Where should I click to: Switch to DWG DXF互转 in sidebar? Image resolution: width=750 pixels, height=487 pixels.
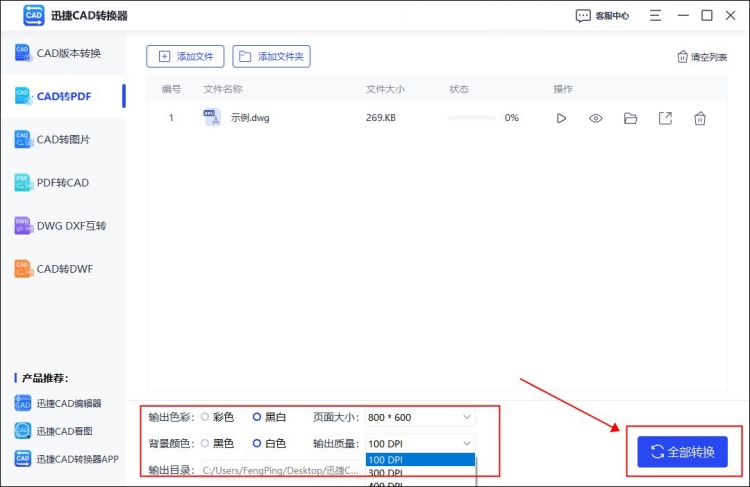tap(63, 225)
